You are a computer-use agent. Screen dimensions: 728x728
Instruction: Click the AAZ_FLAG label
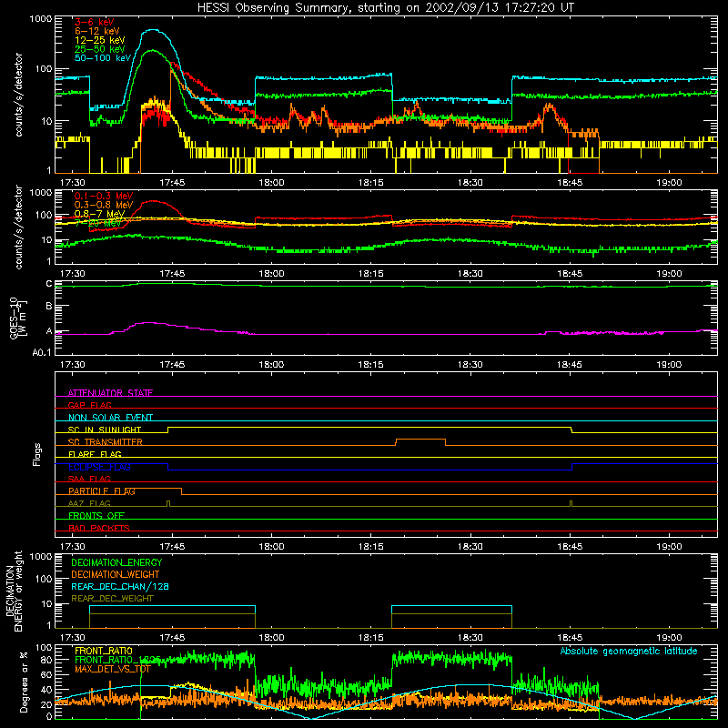[89, 503]
